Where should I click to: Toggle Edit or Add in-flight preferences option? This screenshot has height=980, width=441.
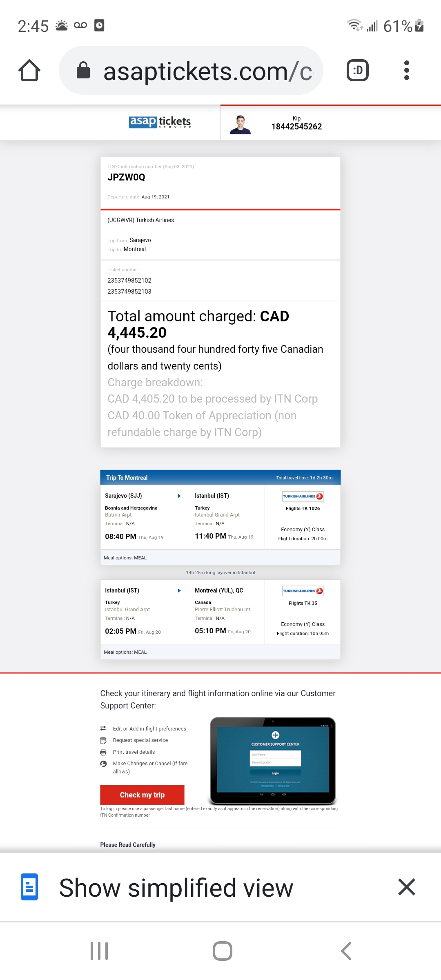click(103, 728)
